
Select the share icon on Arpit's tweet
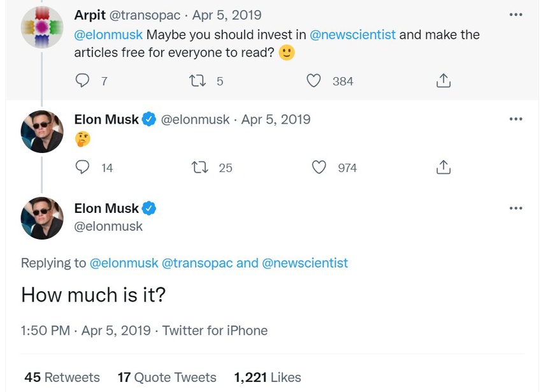[x=443, y=81]
